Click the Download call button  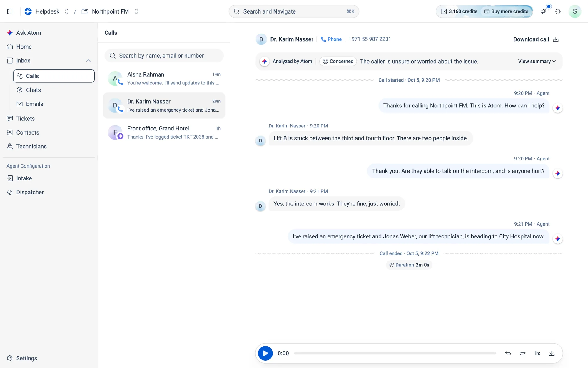tap(536, 39)
